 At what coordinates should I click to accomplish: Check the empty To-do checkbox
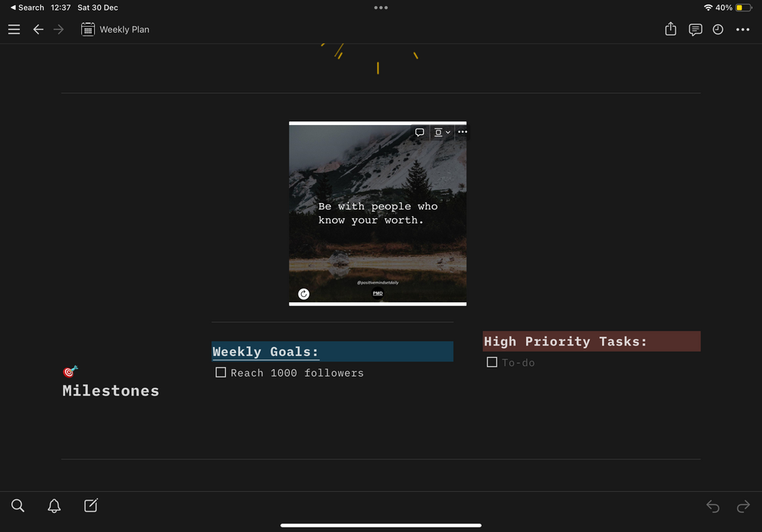[x=492, y=362]
